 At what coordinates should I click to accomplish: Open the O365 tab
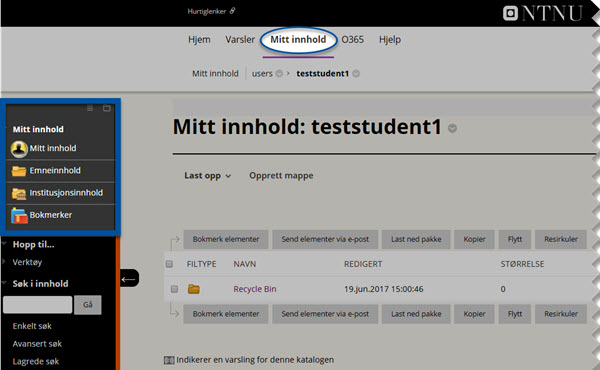pos(352,39)
